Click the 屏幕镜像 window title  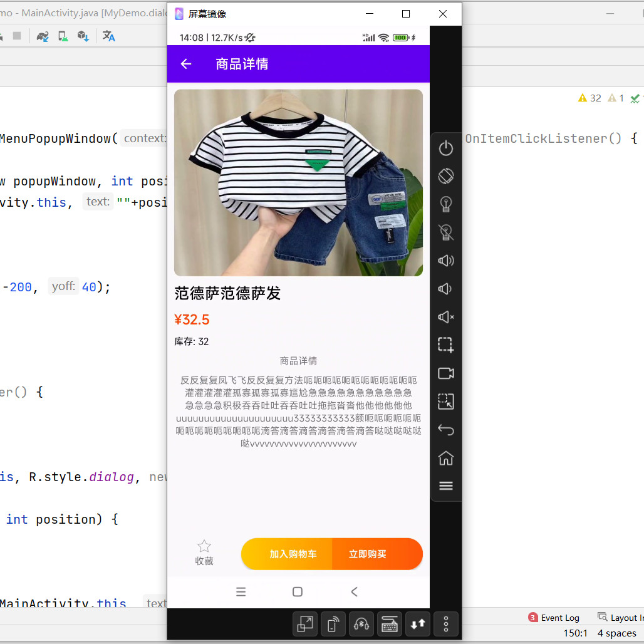[x=207, y=14]
